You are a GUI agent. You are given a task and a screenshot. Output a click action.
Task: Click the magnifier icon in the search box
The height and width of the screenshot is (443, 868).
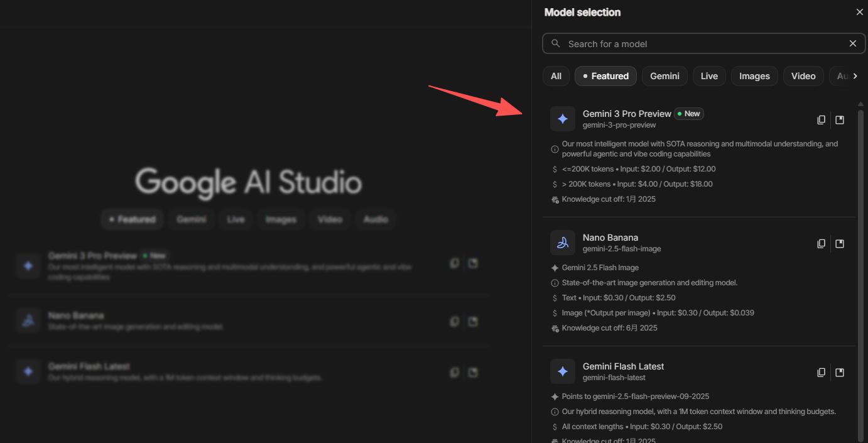click(x=555, y=43)
